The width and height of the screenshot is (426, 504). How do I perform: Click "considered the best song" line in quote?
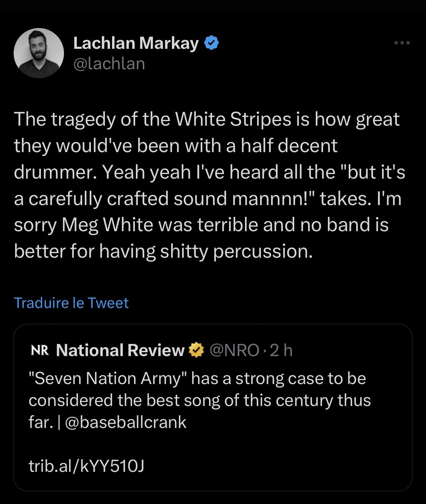click(200, 400)
